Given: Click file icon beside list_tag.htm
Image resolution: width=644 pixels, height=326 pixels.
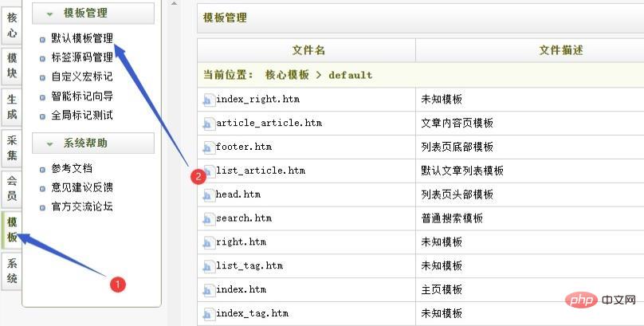Looking at the screenshot, I should pyautogui.click(x=209, y=266).
